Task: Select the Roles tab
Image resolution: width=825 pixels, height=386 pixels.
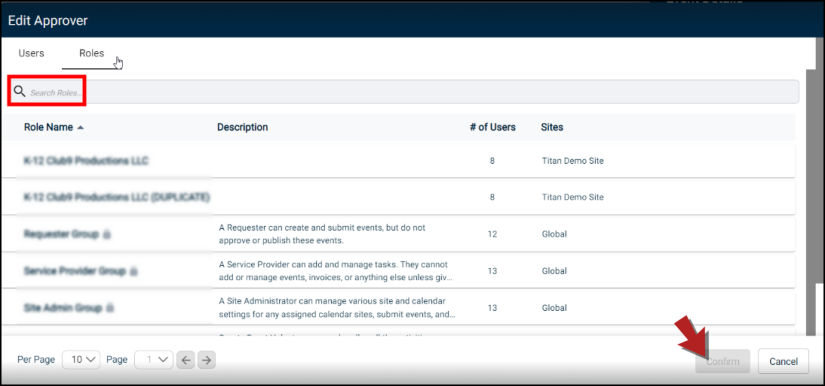Action: point(92,53)
